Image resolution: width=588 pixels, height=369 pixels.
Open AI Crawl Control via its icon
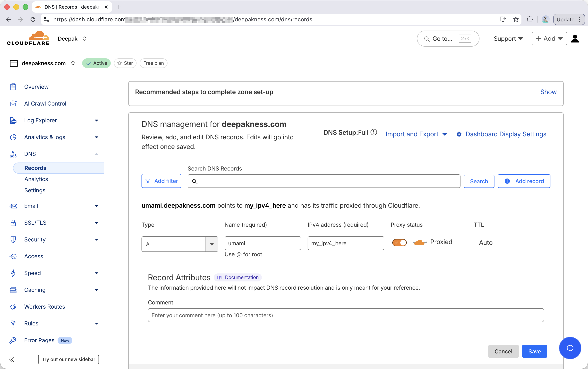click(13, 103)
